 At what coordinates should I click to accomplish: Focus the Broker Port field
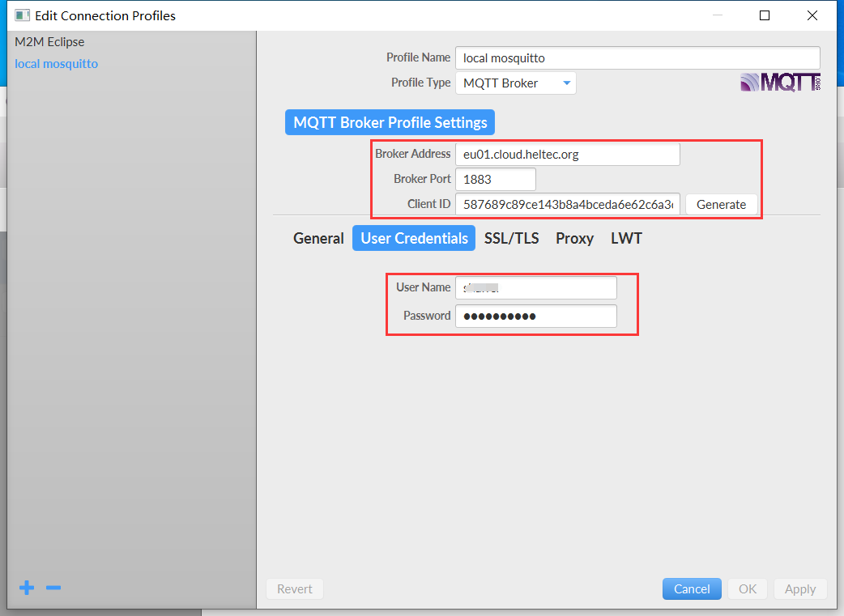tap(495, 179)
